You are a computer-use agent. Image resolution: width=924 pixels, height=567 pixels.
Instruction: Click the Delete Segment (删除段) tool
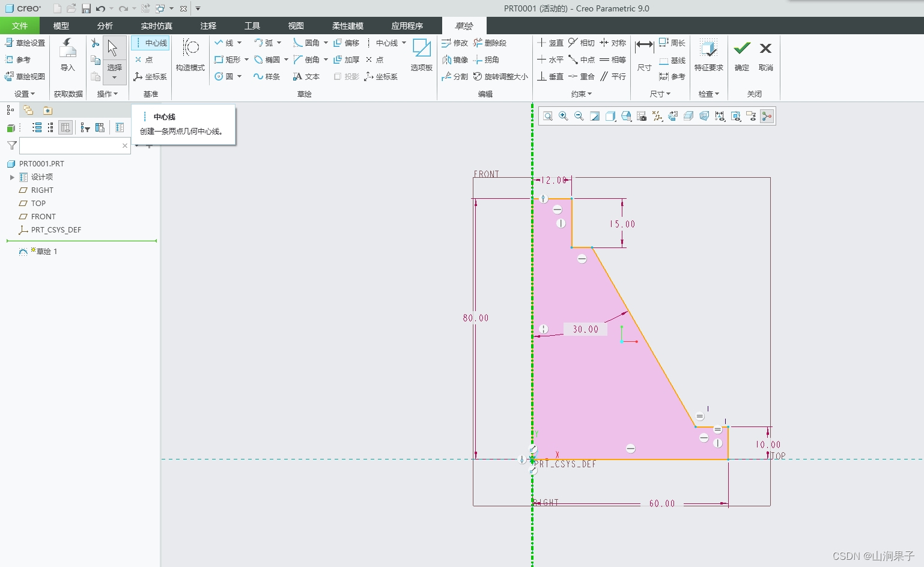pos(490,43)
